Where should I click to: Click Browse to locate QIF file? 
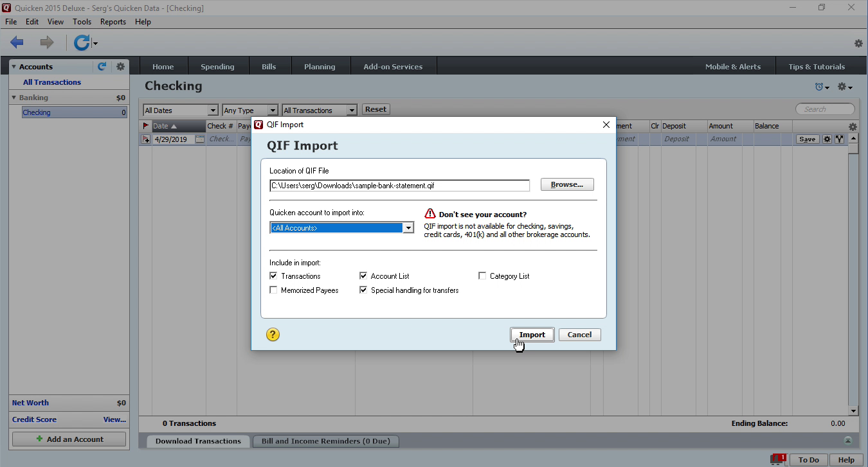tap(567, 184)
